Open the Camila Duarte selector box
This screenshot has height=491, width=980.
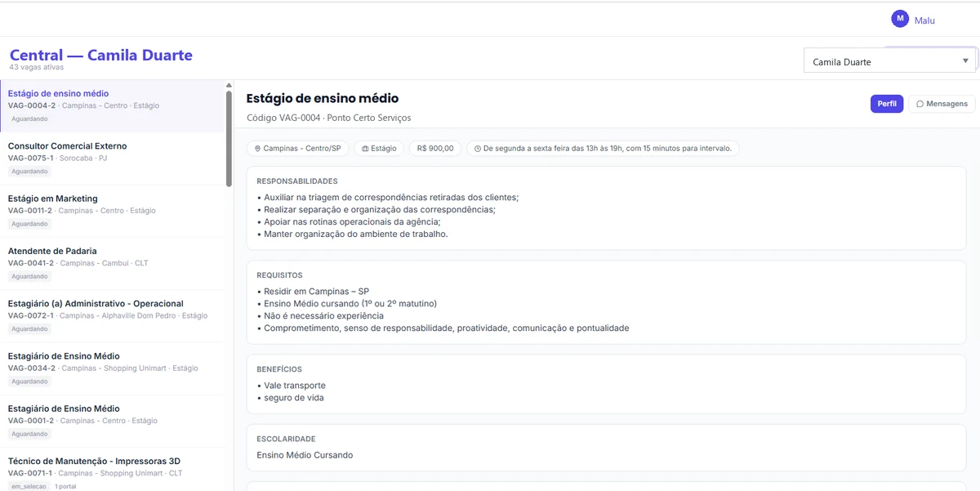890,61
